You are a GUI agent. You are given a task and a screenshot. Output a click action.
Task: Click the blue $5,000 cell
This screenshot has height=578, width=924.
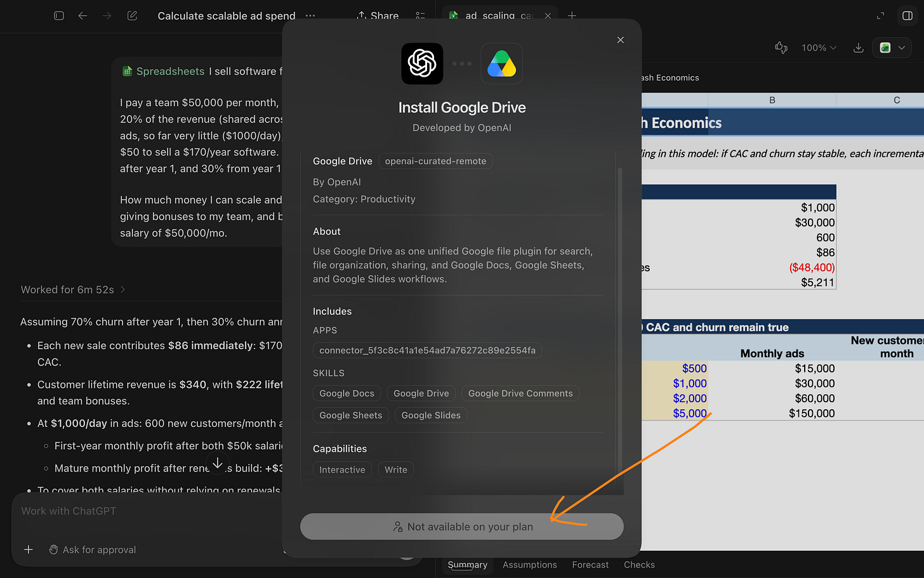coord(690,414)
